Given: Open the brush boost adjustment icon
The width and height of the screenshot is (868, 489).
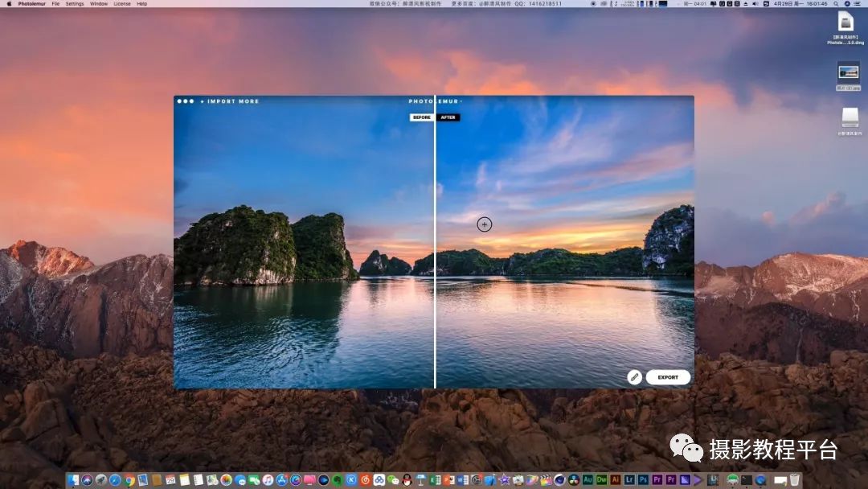Looking at the screenshot, I should [x=634, y=377].
